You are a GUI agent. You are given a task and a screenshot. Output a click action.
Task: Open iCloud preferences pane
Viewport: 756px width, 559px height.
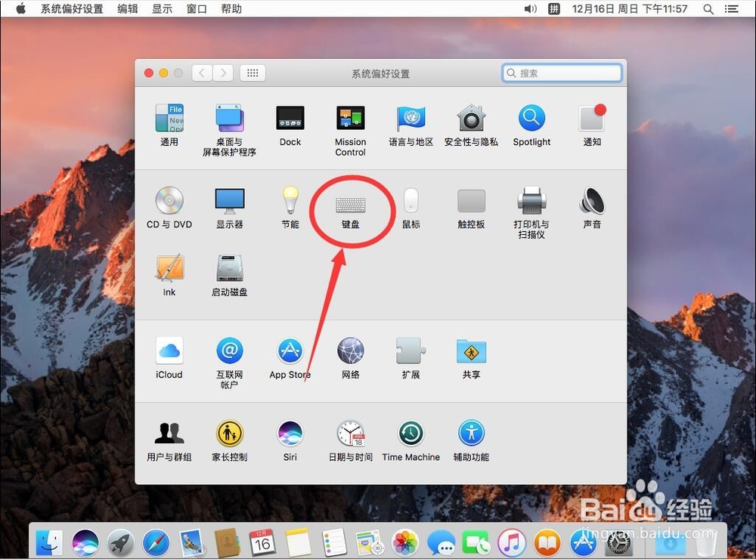169,357
